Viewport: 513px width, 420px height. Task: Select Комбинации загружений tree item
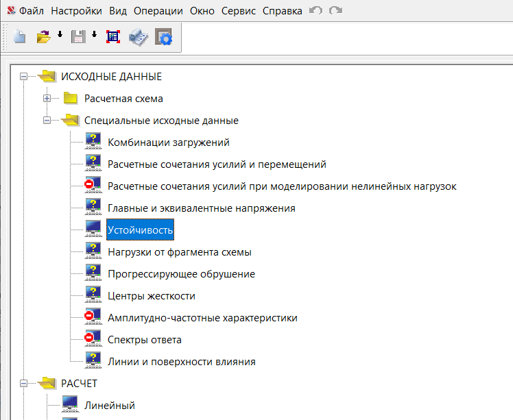pos(169,143)
